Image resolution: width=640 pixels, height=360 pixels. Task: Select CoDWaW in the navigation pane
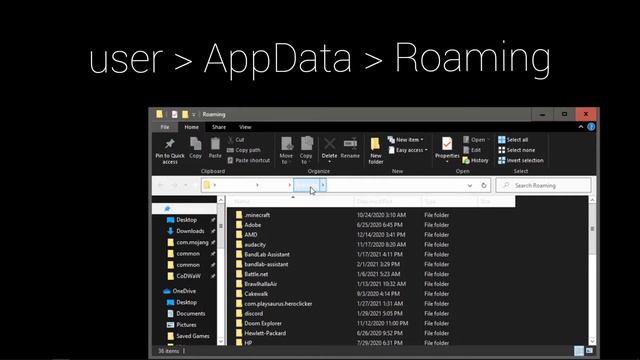184,276
